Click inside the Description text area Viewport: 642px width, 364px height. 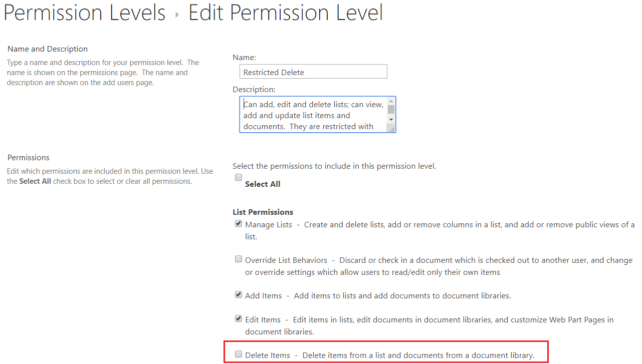[311, 114]
